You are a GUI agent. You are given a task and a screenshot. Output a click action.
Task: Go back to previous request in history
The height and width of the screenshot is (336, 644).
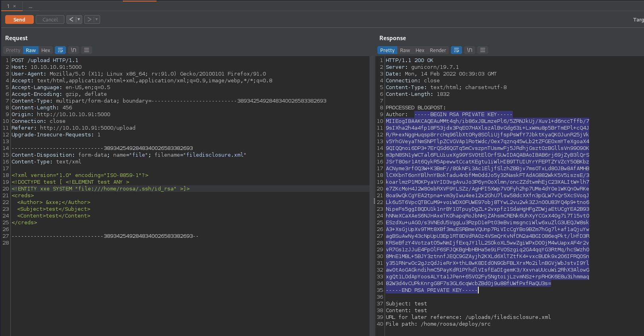(71, 19)
